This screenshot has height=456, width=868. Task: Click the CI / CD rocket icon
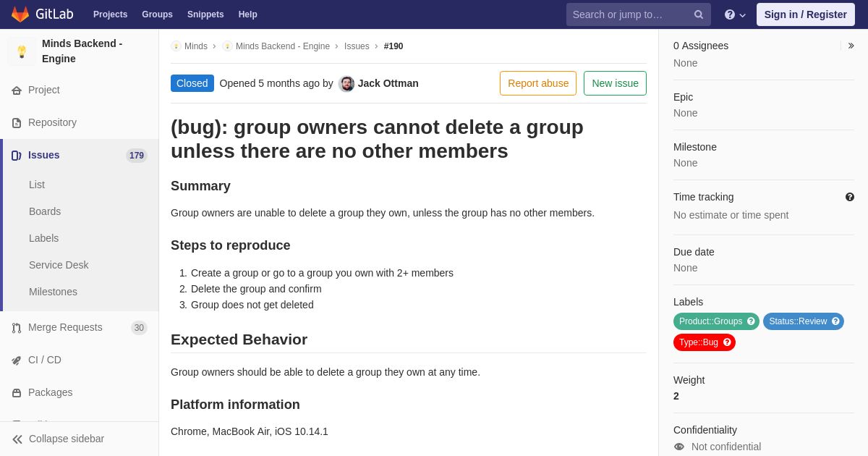tap(17, 360)
